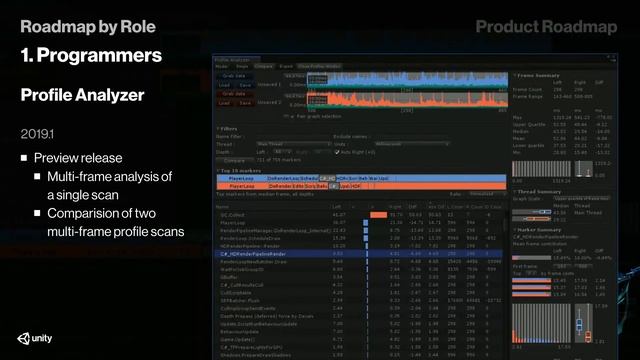Select the Single mode tab
The width and height of the screenshot is (640, 360).
pyautogui.click(x=242, y=66)
